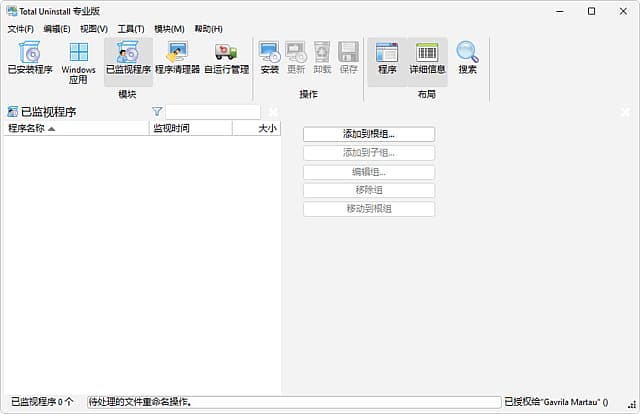The width and height of the screenshot is (640, 414).
Task: Open the 帮助(H) menu
Action: pyautogui.click(x=208, y=29)
